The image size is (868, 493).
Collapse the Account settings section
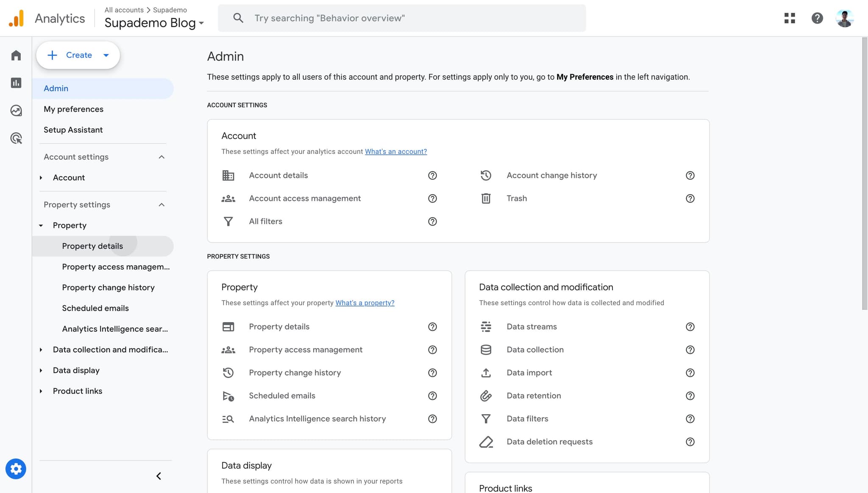[x=161, y=157]
